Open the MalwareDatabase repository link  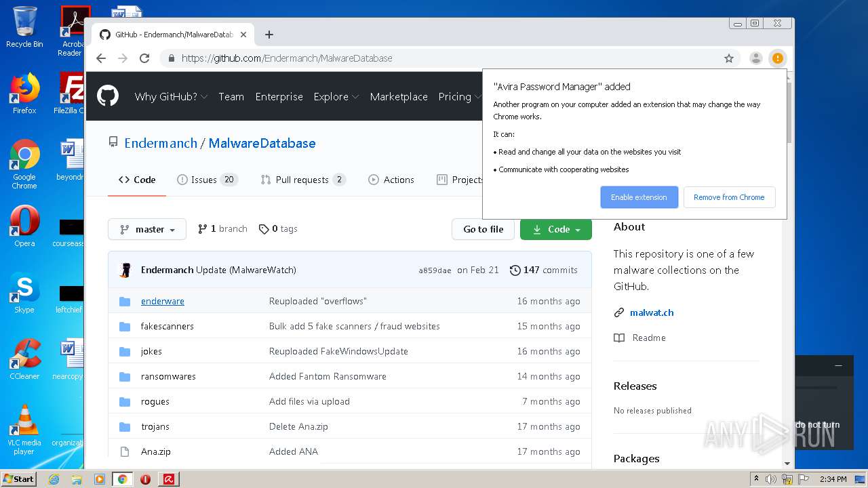[262, 143]
